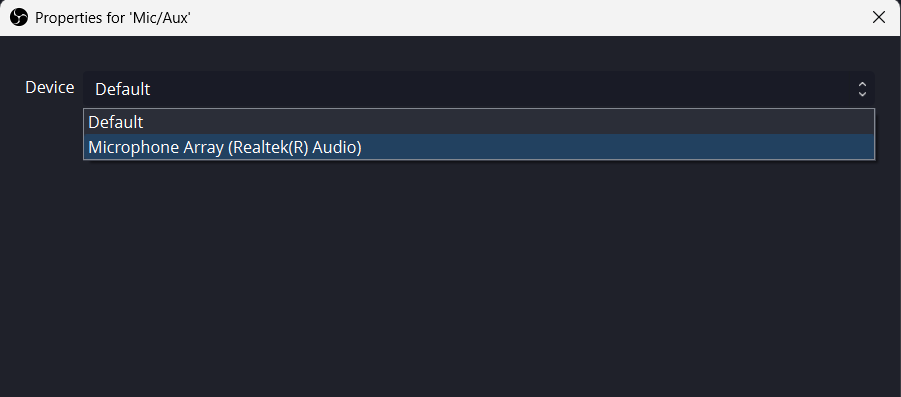Set audio device to Realtek(R) Audio
Viewport: 901px width, 397px height.
[479, 147]
